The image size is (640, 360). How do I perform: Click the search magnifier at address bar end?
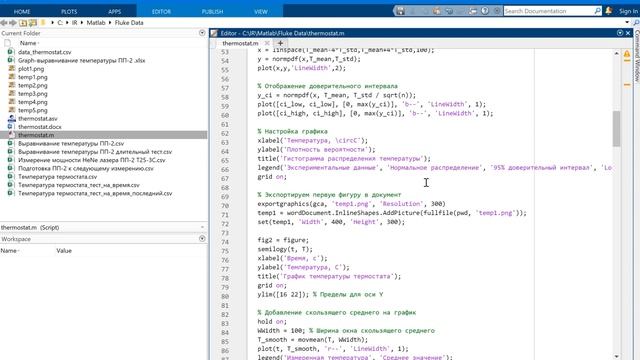point(636,23)
